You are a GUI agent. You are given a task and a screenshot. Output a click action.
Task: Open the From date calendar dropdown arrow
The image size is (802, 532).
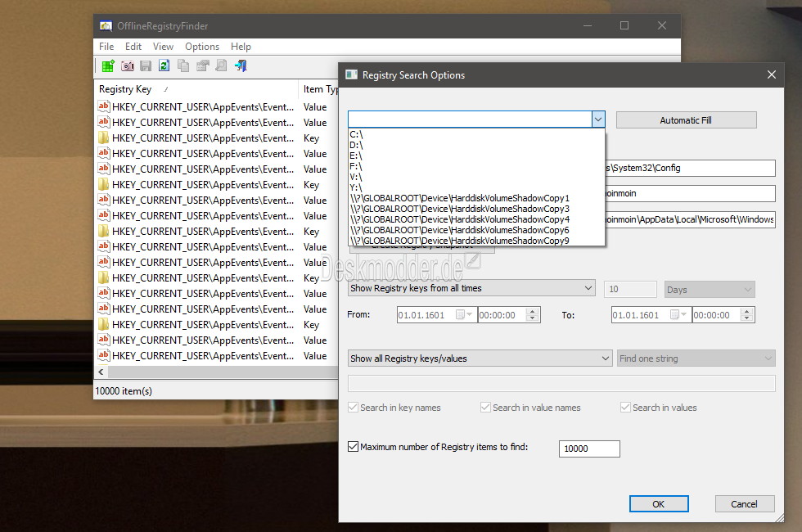(x=470, y=314)
